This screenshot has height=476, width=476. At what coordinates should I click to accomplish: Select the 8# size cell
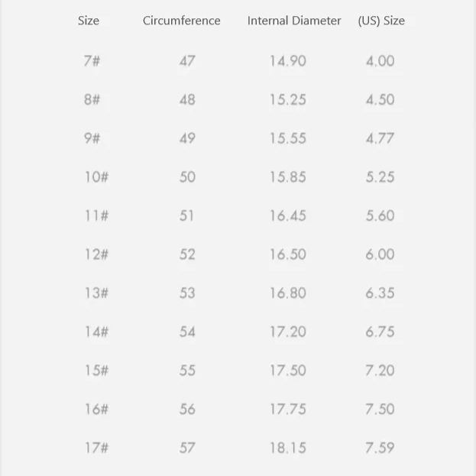pos(92,99)
